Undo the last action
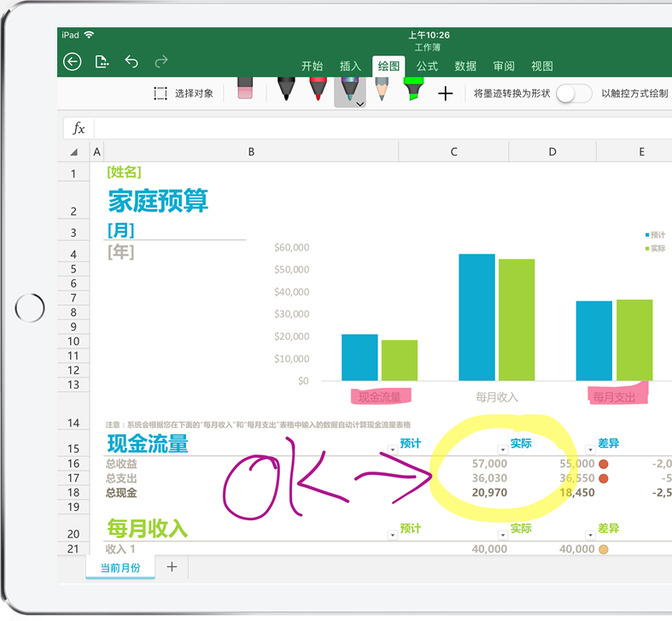The image size is (672, 621). [131, 62]
